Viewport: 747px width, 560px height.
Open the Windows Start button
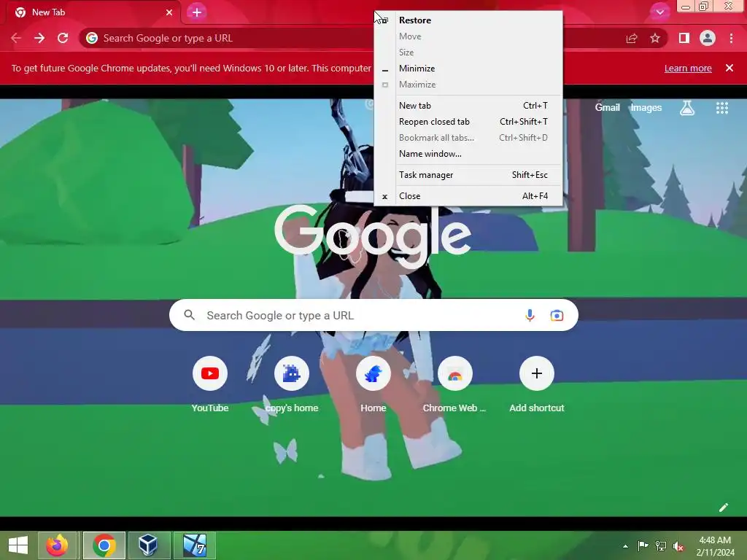pos(18,545)
